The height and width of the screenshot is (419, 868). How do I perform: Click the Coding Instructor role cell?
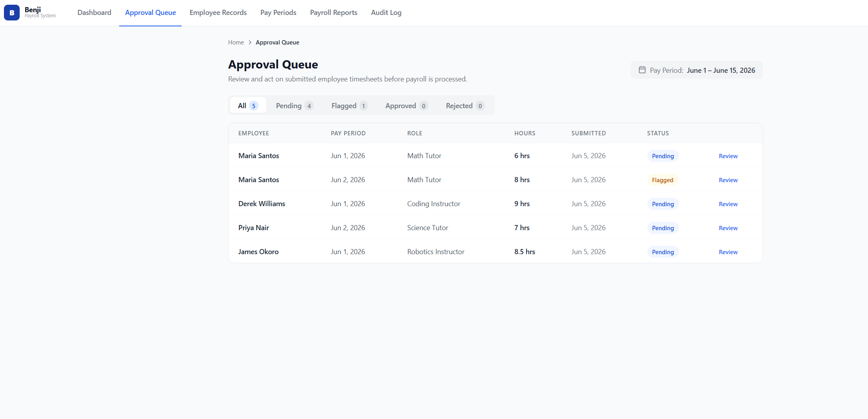tap(433, 203)
